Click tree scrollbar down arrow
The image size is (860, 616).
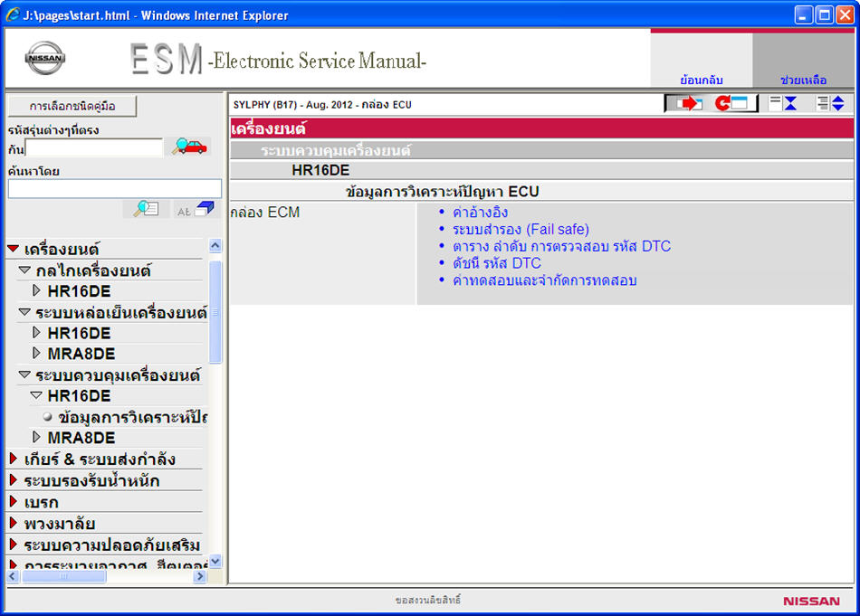(x=215, y=561)
